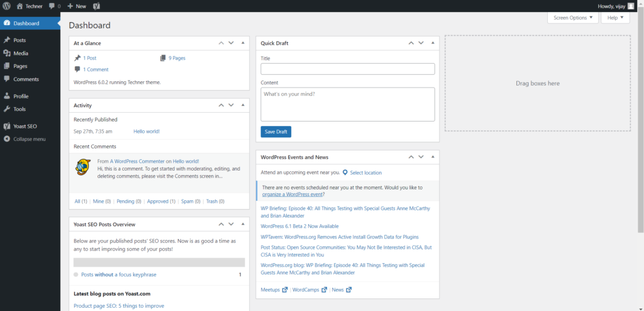Open Pages in the sidebar
The width and height of the screenshot is (644, 311).
(30, 66)
